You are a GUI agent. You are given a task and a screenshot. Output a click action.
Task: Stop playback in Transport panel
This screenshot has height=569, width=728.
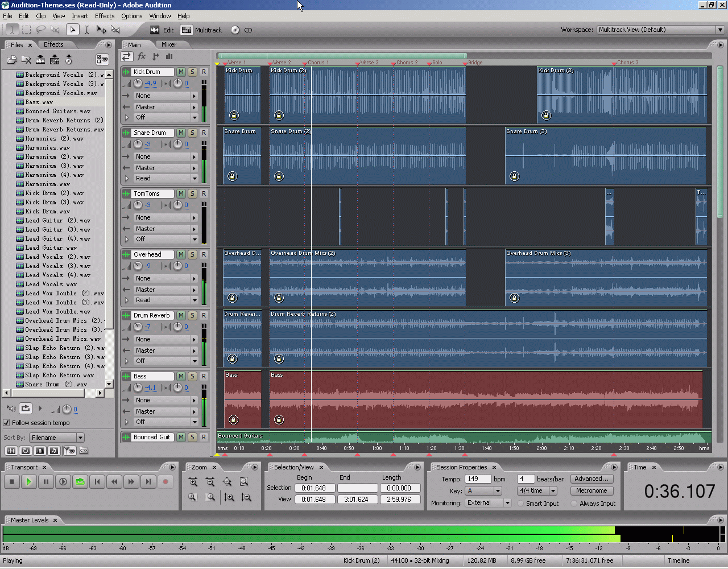pyautogui.click(x=12, y=482)
